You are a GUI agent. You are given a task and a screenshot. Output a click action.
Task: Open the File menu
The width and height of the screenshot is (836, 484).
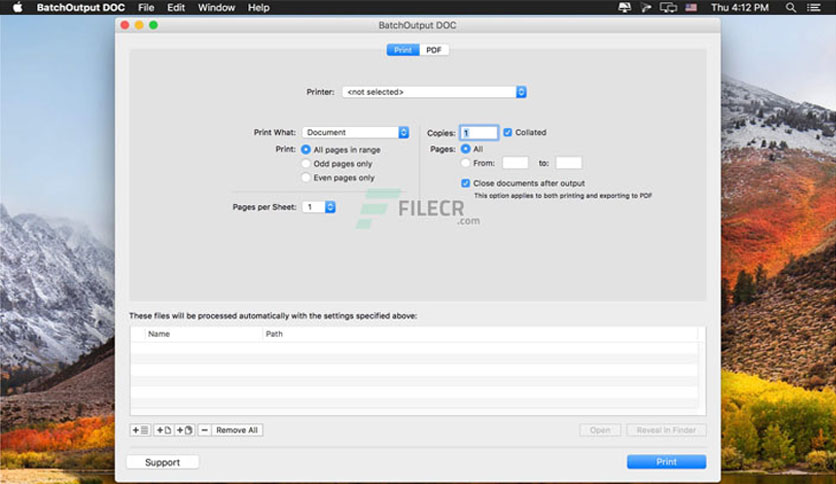click(x=146, y=7)
